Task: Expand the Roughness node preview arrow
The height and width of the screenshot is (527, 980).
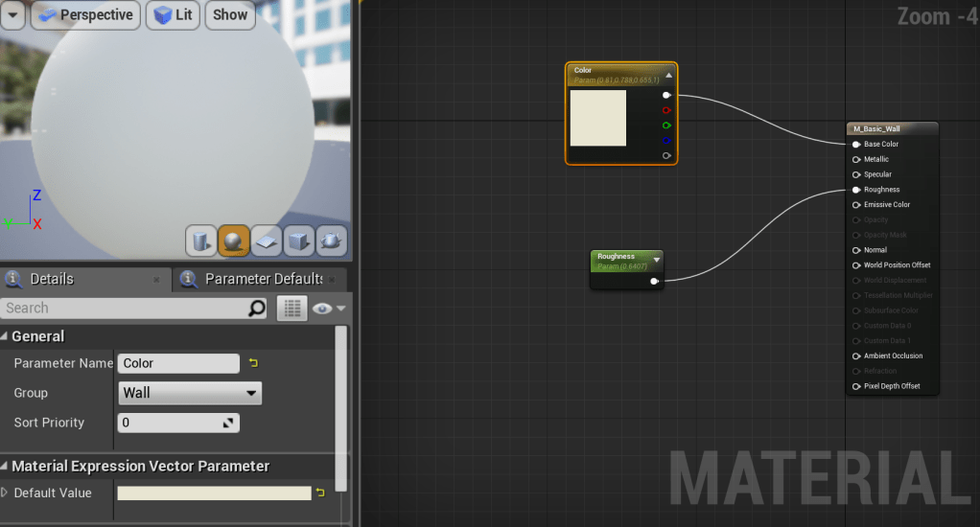Action: pyautogui.click(x=656, y=260)
